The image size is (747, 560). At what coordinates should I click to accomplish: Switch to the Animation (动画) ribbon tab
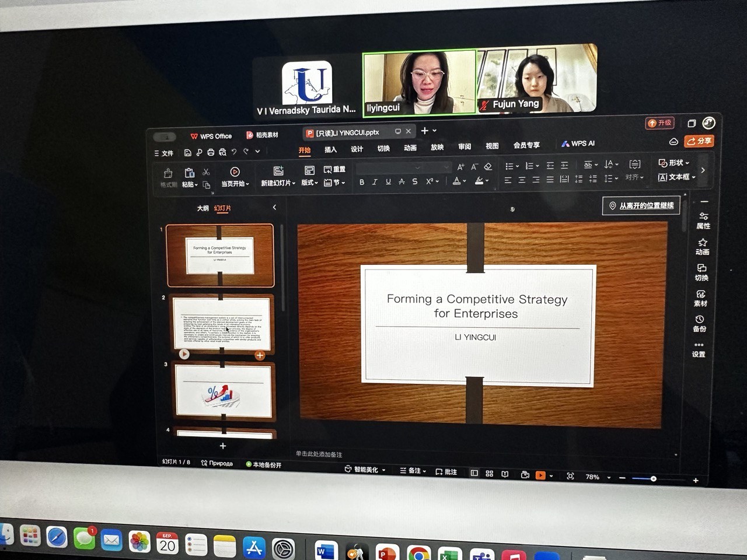point(410,148)
